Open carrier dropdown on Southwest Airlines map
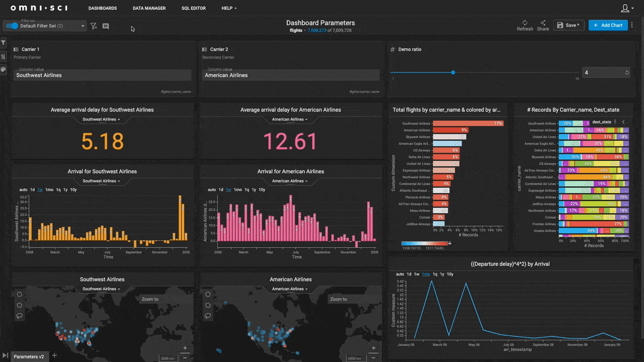The image size is (644, 362). [x=102, y=289]
